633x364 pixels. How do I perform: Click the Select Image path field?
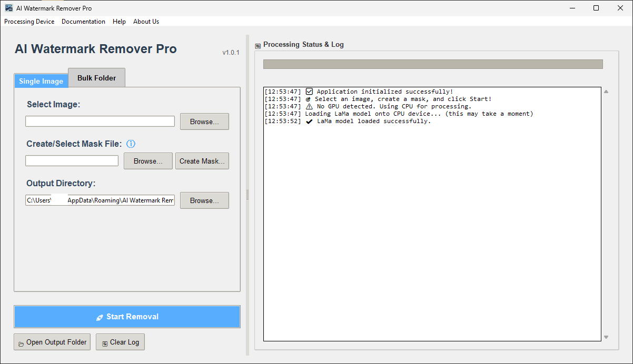(100, 122)
